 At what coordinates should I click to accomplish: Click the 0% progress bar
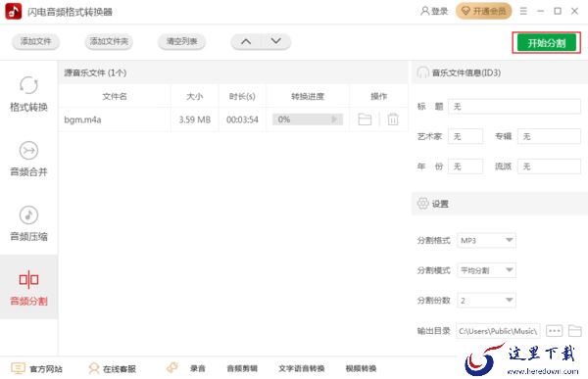(x=308, y=119)
